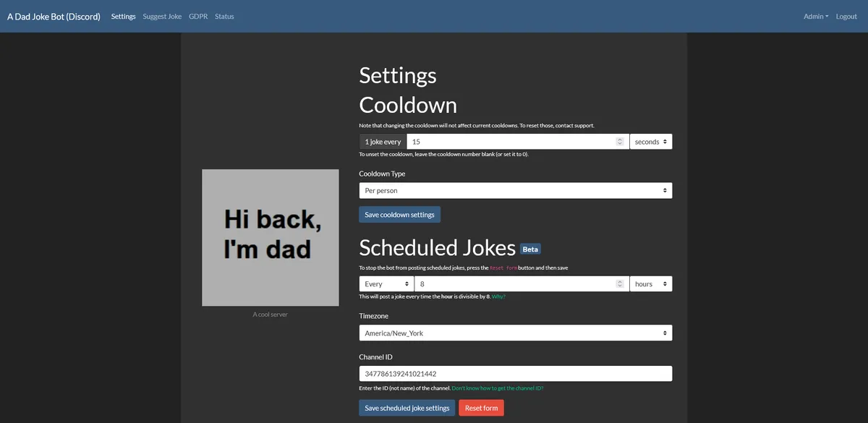This screenshot has height=423, width=868.
Task: Open the schedule hours unit dropdown
Action: point(651,284)
